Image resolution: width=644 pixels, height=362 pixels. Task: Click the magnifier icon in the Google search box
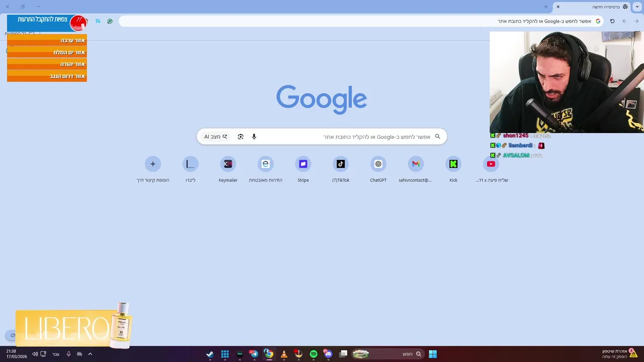tap(438, 137)
